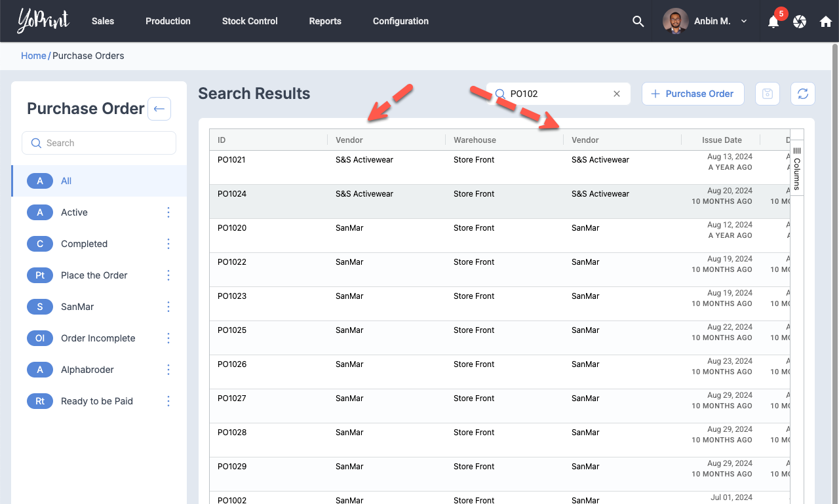The image size is (839, 504).
Task: Open the Production menu
Action: [168, 21]
